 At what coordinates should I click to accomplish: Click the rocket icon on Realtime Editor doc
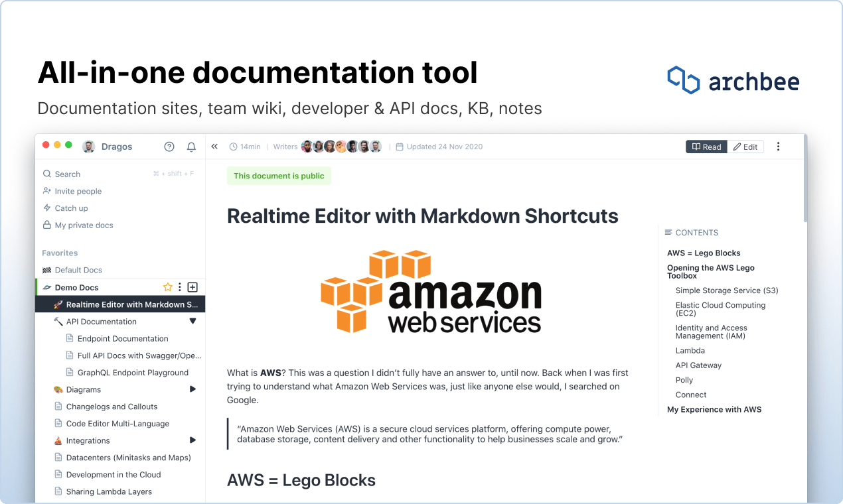click(58, 305)
